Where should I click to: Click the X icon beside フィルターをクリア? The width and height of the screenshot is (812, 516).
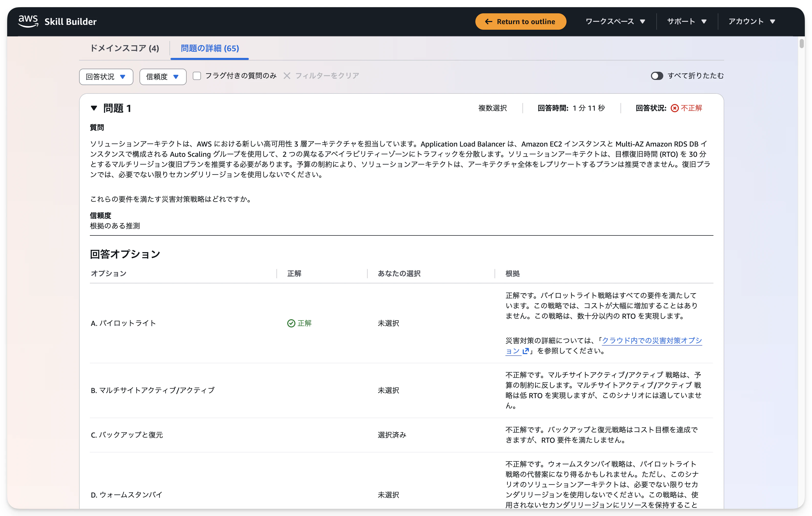point(287,76)
